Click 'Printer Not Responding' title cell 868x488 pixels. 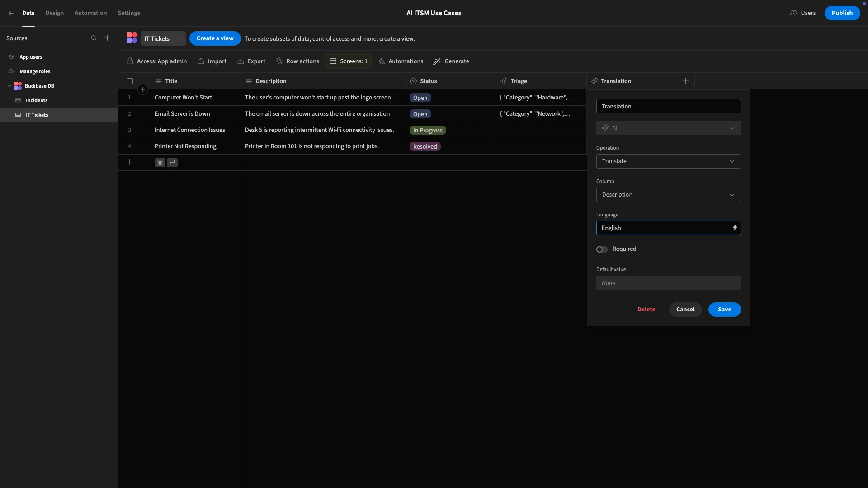pyautogui.click(x=196, y=146)
